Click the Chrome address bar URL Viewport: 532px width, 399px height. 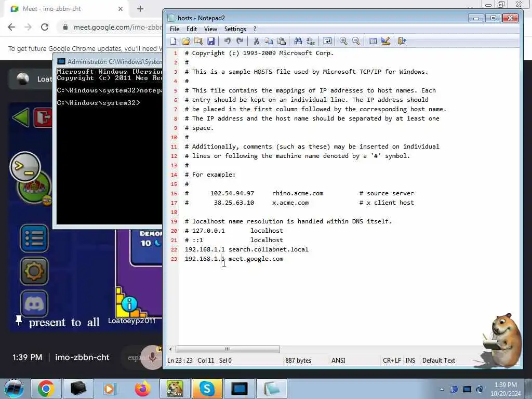click(x=117, y=27)
